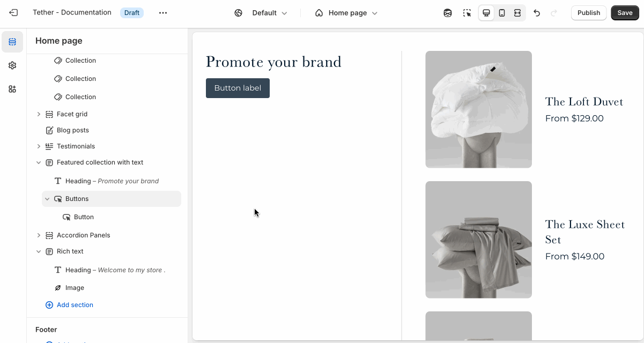Click the From $129.00 price
The width and height of the screenshot is (644, 343).
574,118
